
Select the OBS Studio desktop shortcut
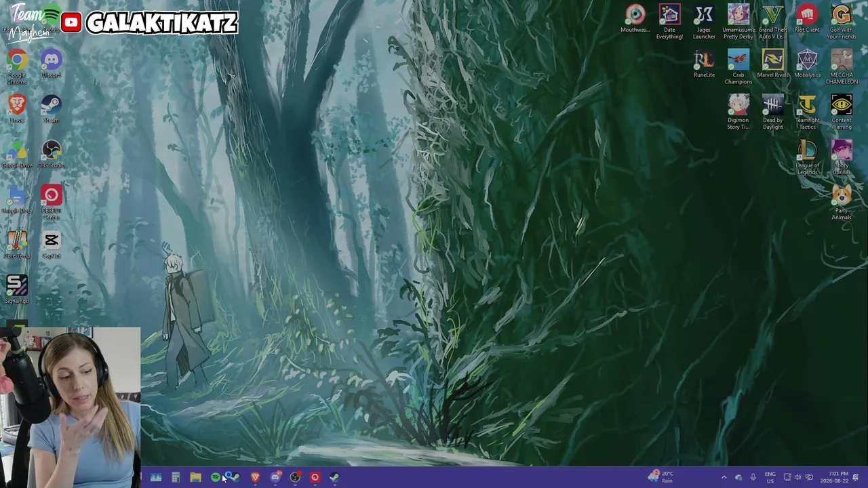pyautogui.click(x=52, y=155)
